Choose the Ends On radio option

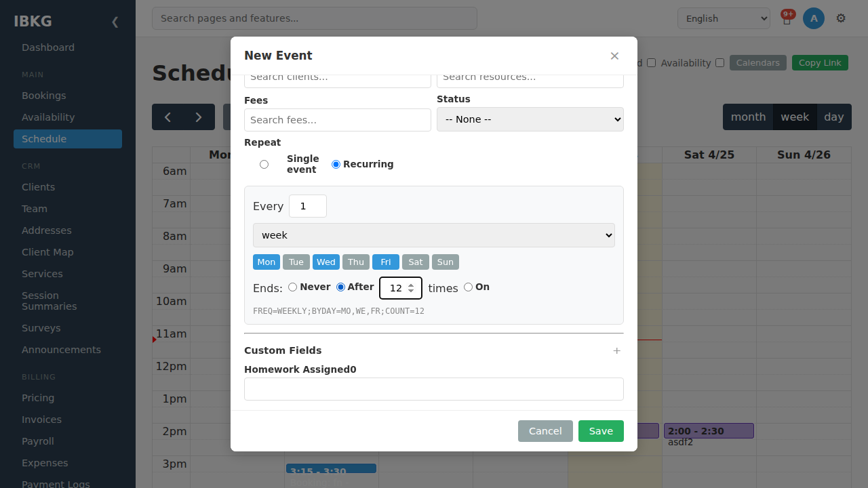(468, 287)
